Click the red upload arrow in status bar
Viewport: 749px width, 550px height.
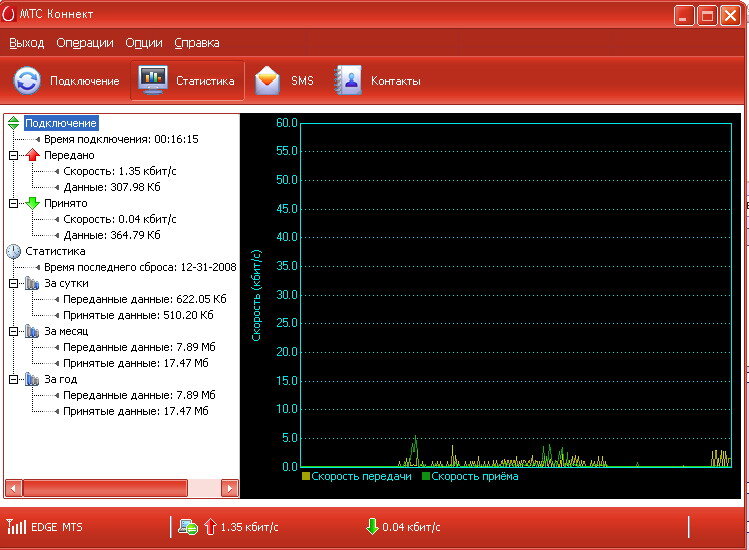click(x=210, y=526)
